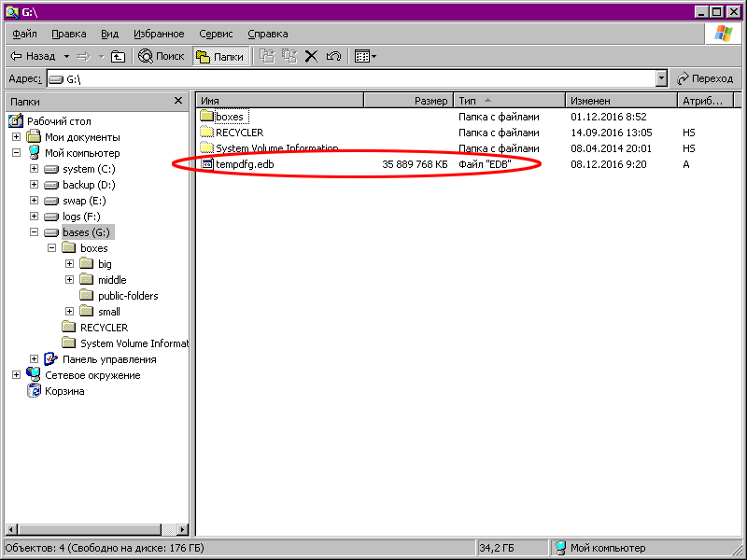Go up one folder level
This screenshot has width=747, height=560.
[x=118, y=56]
